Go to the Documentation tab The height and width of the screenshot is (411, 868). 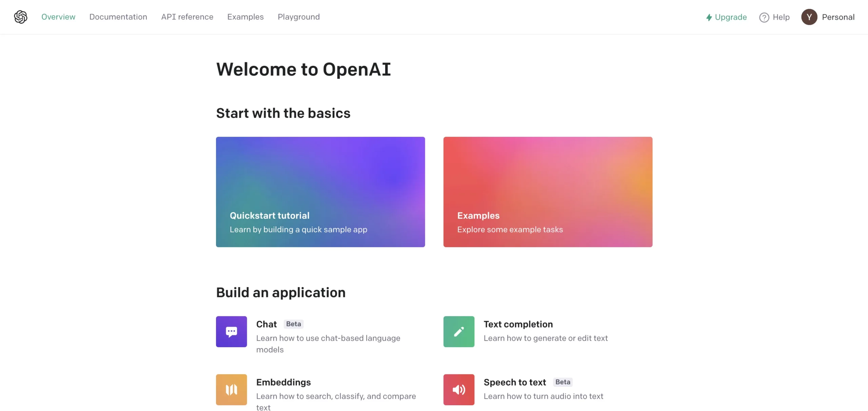click(x=118, y=17)
